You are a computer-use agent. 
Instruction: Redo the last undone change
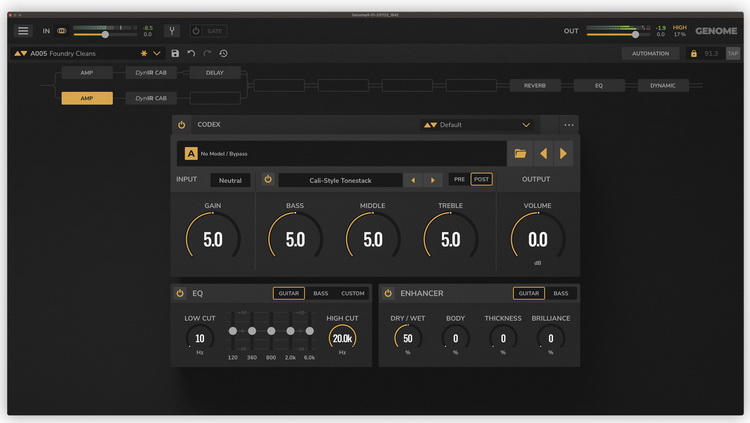207,54
